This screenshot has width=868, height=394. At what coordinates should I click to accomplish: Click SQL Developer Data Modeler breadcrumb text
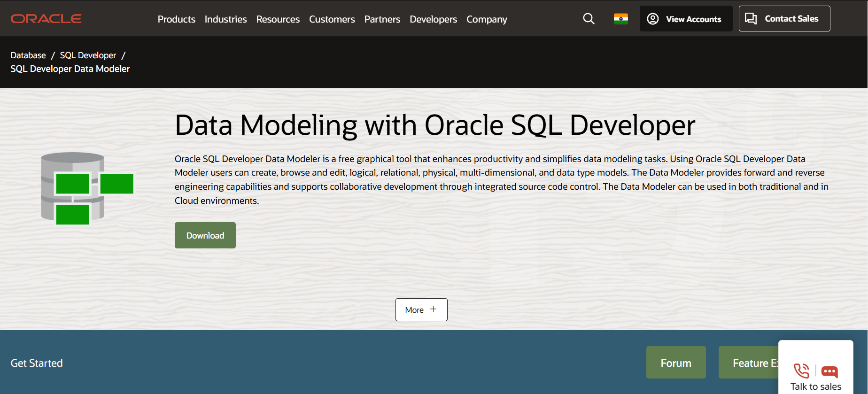point(70,69)
